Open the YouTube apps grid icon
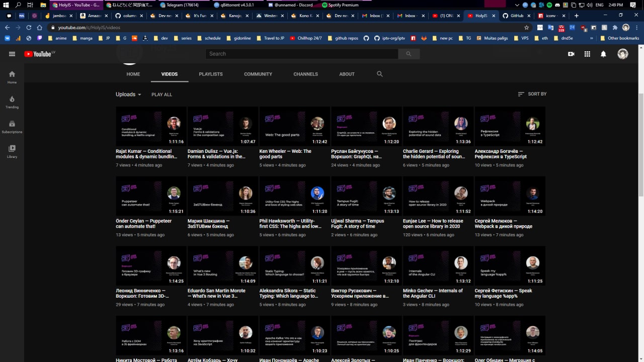This screenshot has width=644, height=362. pos(587,54)
